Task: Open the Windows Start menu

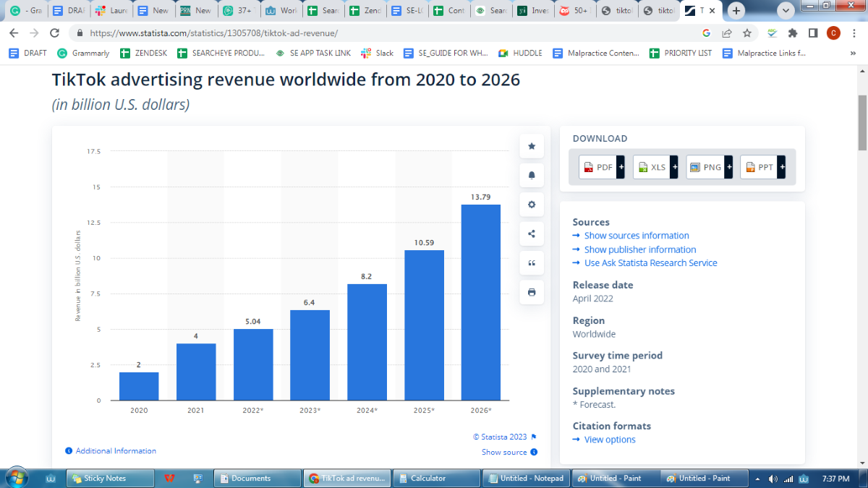Action: (x=17, y=478)
